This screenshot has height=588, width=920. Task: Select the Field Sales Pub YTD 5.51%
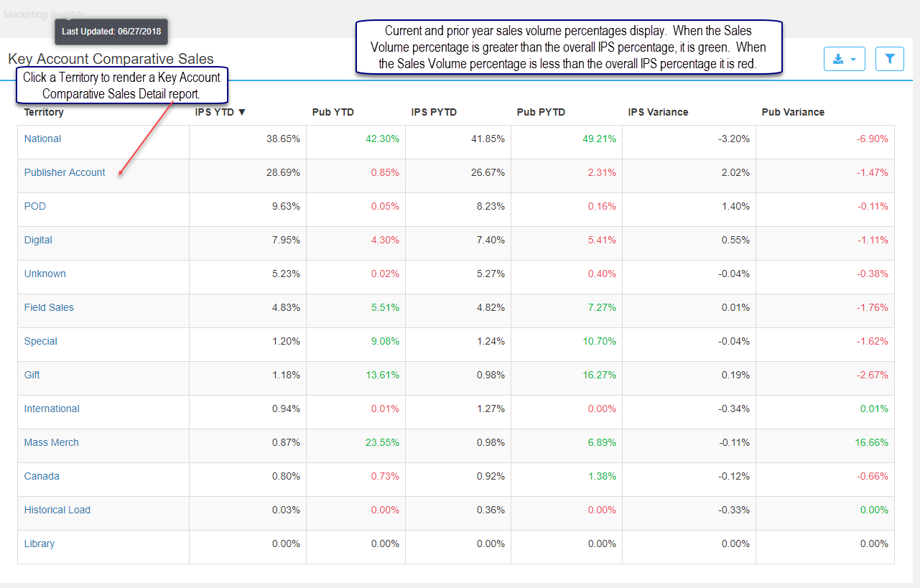385,307
